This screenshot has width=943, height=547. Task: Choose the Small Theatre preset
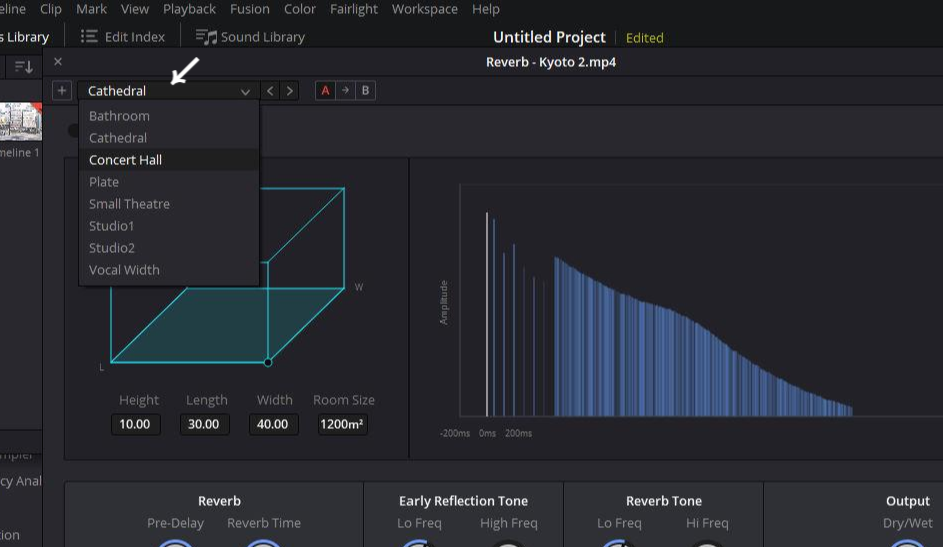tap(168, 204)
